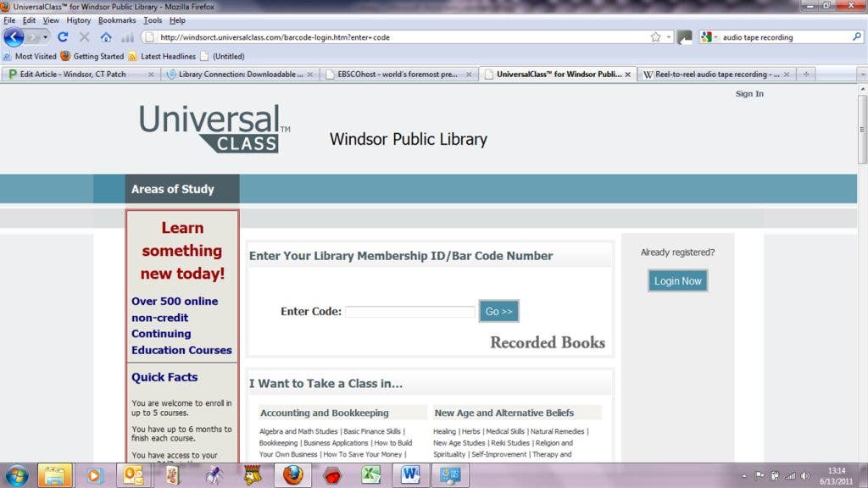
Task: Open the Areas of Study menu tab
Action: click(182, 189)
